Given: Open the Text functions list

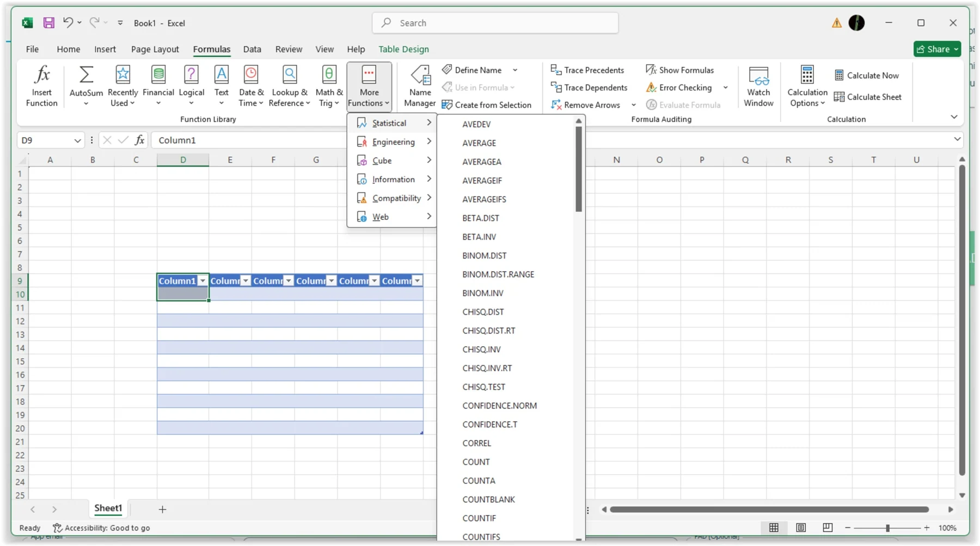Looking at the screenshot, I should 221,86.
